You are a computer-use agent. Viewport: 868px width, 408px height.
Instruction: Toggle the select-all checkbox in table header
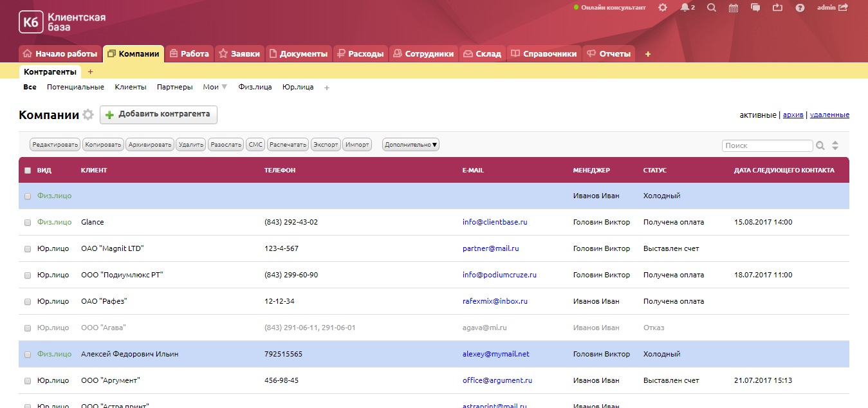27,171
